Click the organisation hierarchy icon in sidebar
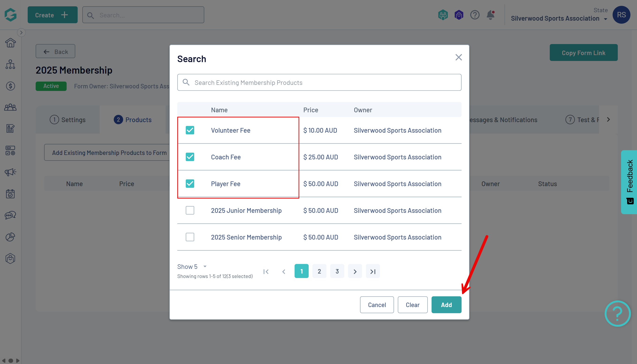This screenshot has height=364, width=637. tap(11, 64)
